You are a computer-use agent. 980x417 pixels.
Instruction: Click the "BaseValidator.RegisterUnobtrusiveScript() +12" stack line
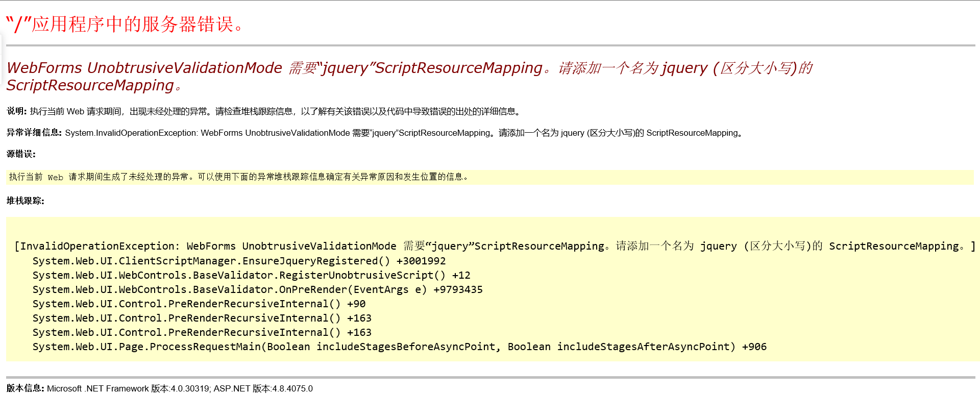(x=252, y=275)
